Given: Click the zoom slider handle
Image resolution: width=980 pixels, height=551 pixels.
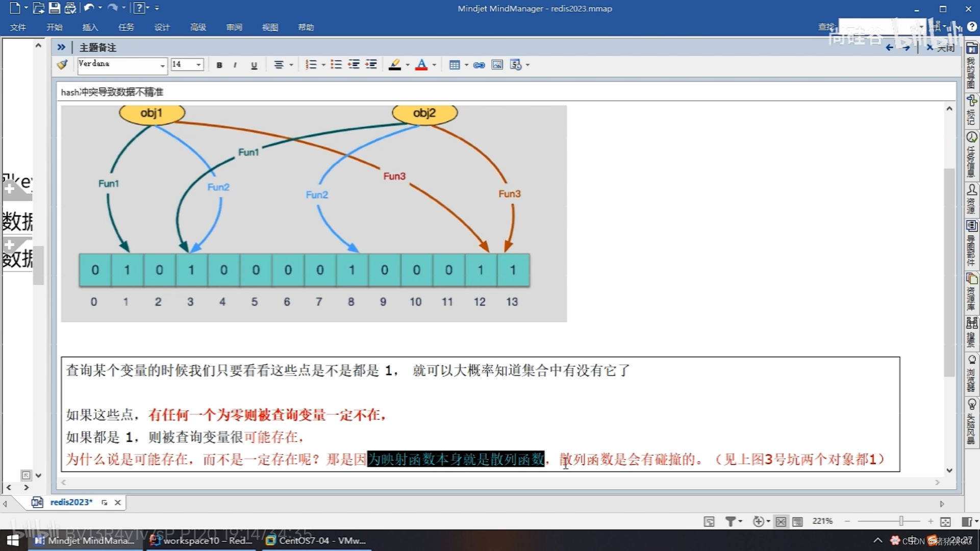Looking at the screenshot, I should pyautogui.click(x=901, y=521).
